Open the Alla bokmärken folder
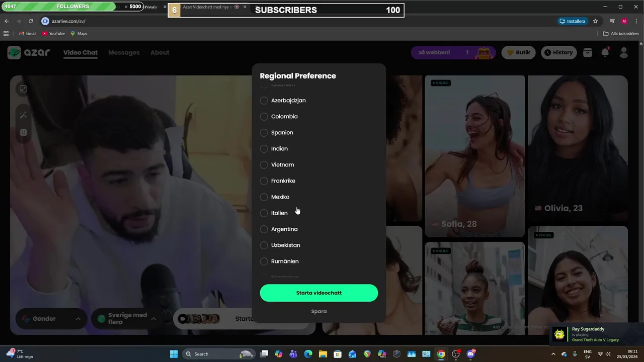 point(621,33)
